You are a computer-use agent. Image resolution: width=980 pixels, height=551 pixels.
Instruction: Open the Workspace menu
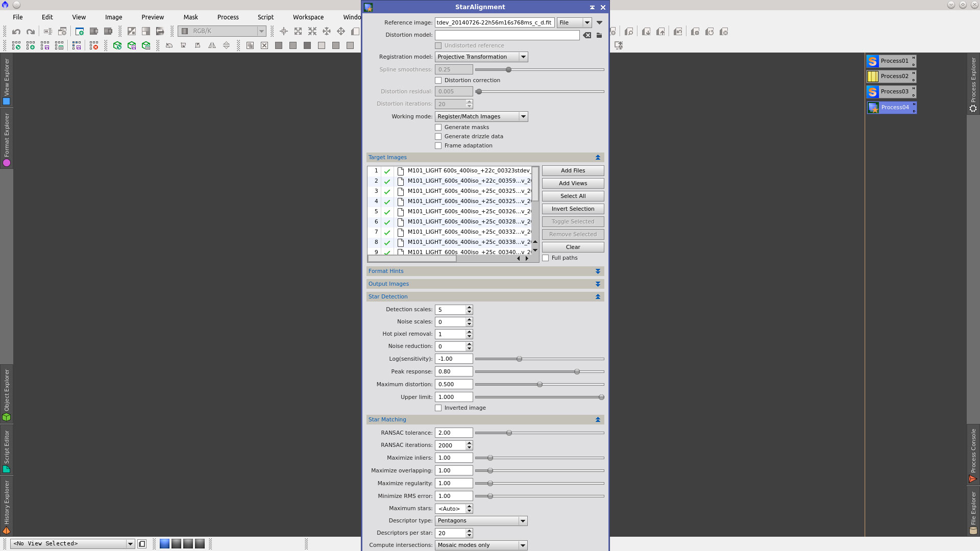pyautogui.click(x=308, y=17)
